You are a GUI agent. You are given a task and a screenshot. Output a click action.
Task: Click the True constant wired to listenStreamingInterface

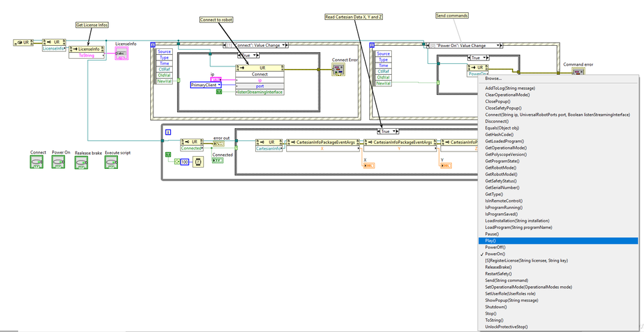pyautogui.click(x=219, y=92)
